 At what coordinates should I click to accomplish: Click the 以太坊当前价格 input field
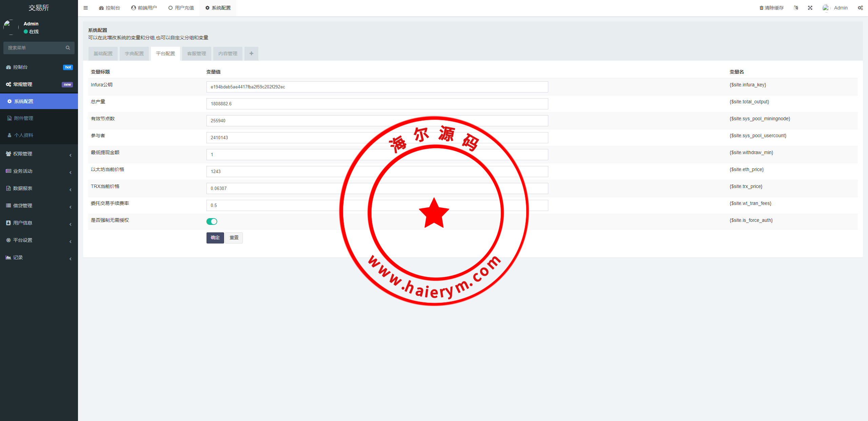(x=271, y=171)
